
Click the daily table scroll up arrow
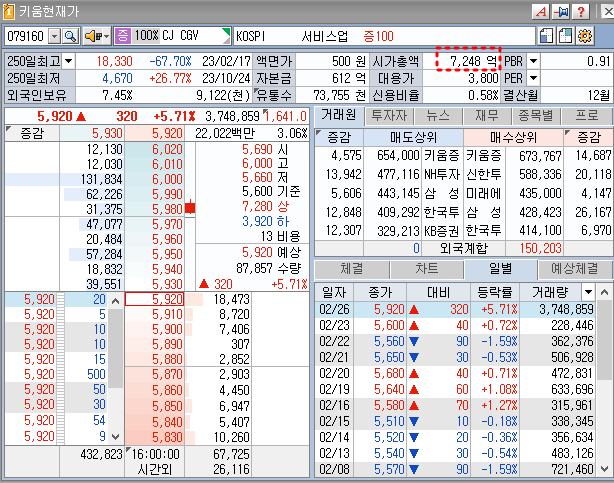point(604,292)
